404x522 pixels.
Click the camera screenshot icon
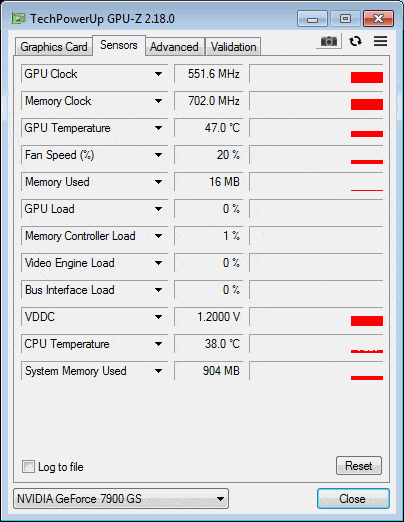pyautogui.click(x=329, y=41)
